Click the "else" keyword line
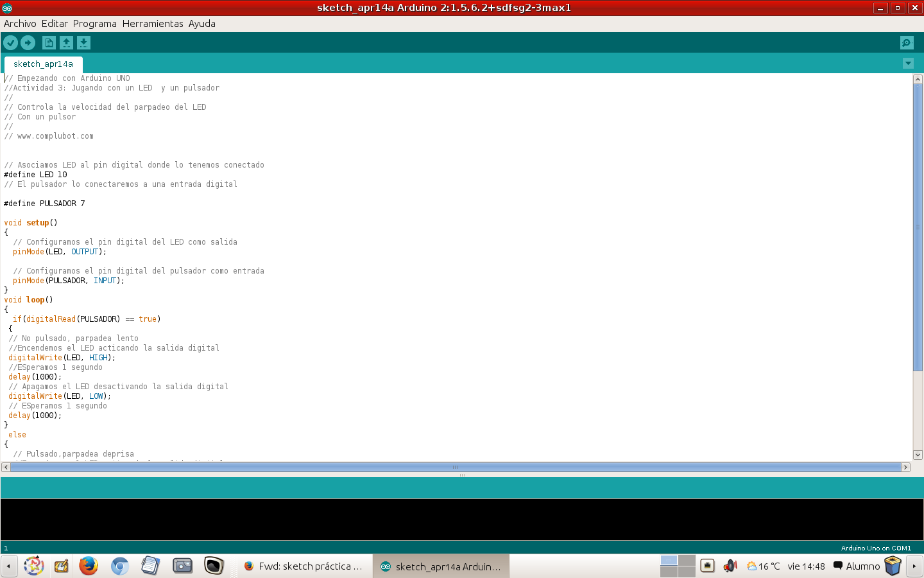 (17, 435)
